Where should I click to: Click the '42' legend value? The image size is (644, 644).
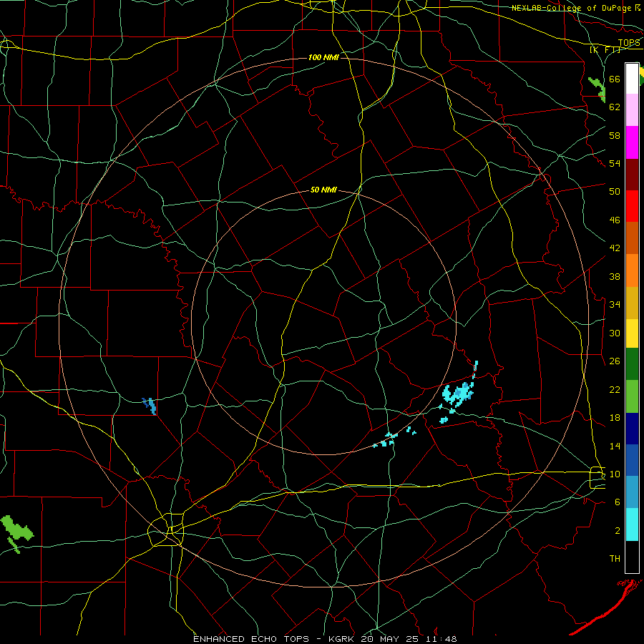click(x=615, y=248)
